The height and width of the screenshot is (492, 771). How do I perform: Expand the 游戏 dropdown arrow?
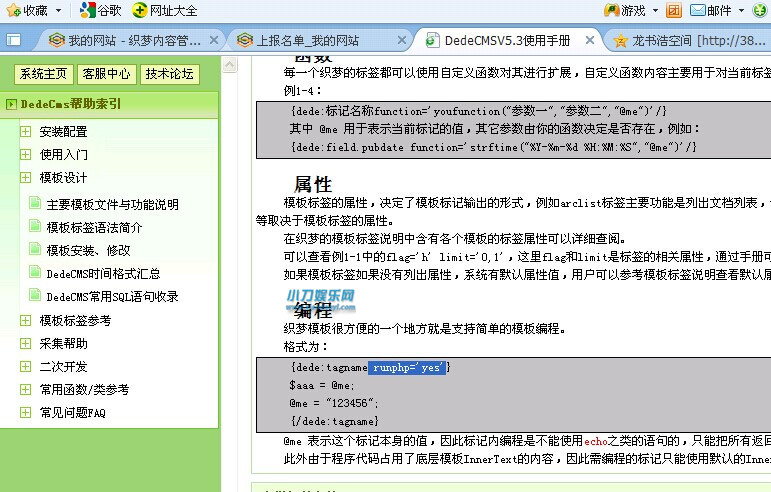pyautogui.click(x=655, y=10)
